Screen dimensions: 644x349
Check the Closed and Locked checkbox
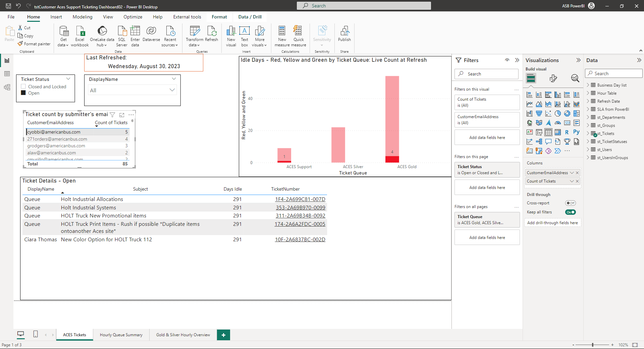23,87
